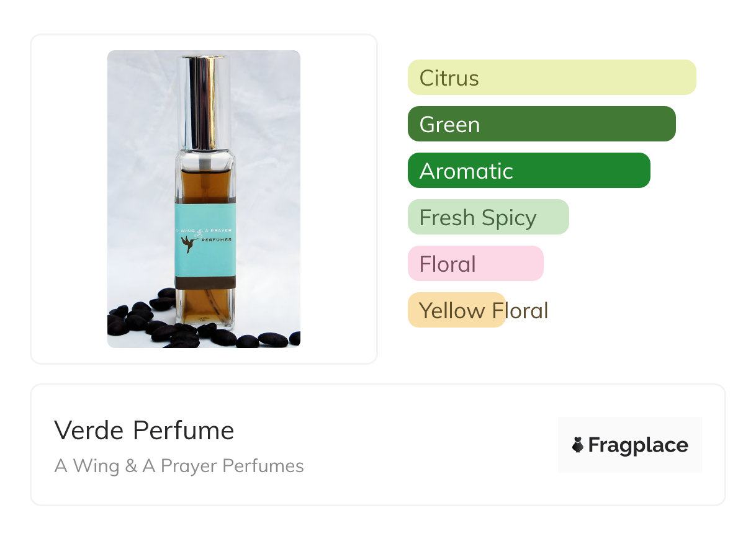Select the Fresh Spicy accord bar
756x536 pixels.
[488, 217]
